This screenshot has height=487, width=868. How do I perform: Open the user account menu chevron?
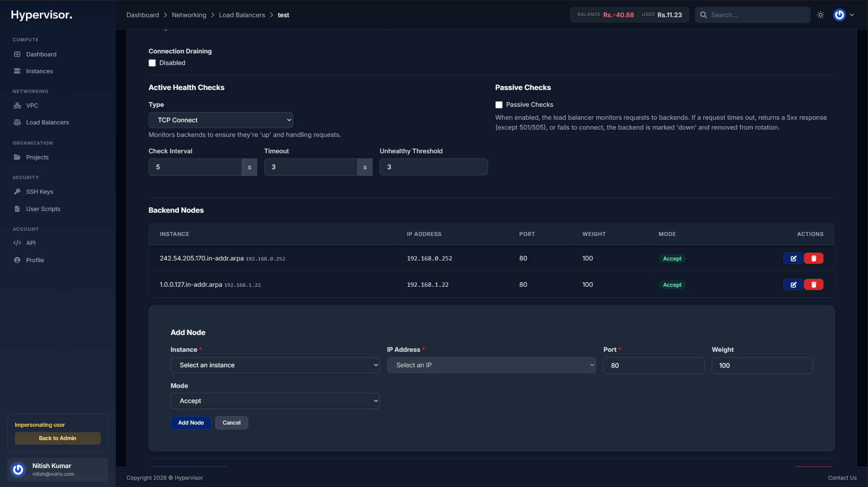point(852,15)
